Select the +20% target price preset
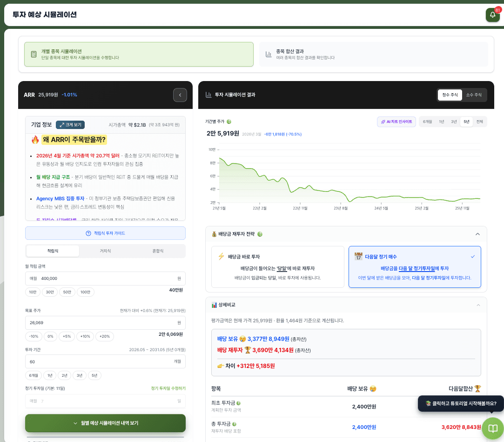Viewport: 504px width, 442px height. [x=105, y=336]
